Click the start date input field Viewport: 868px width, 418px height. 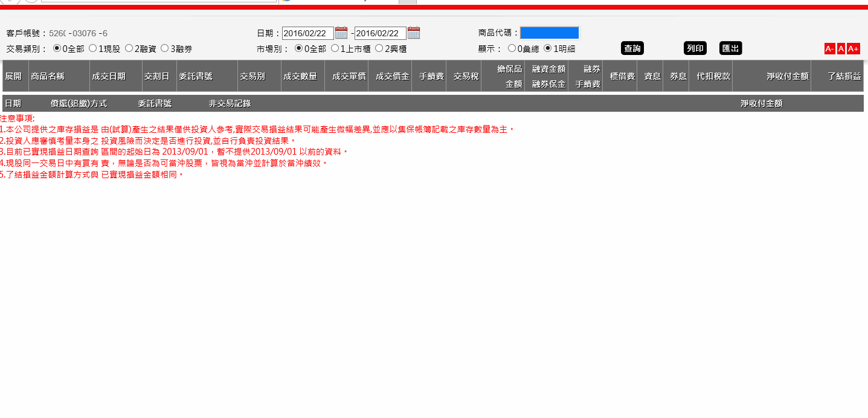307,33
